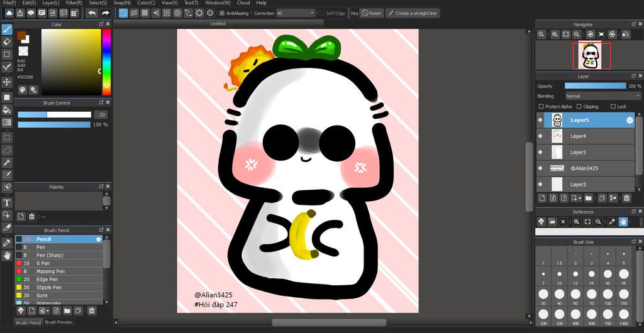644x333 pixels.
Task: Adjust the layer Opacity slider
Action: 595,86
